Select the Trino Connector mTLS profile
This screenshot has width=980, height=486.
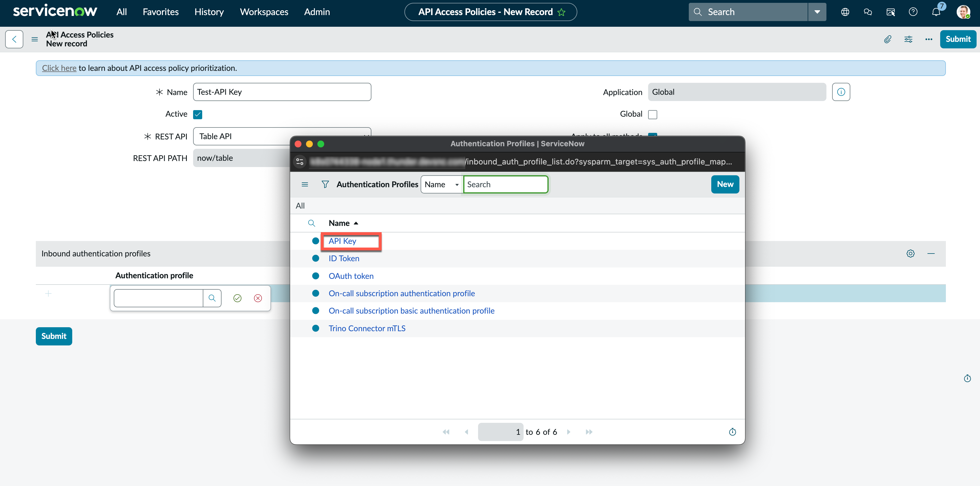click(367, 328)
